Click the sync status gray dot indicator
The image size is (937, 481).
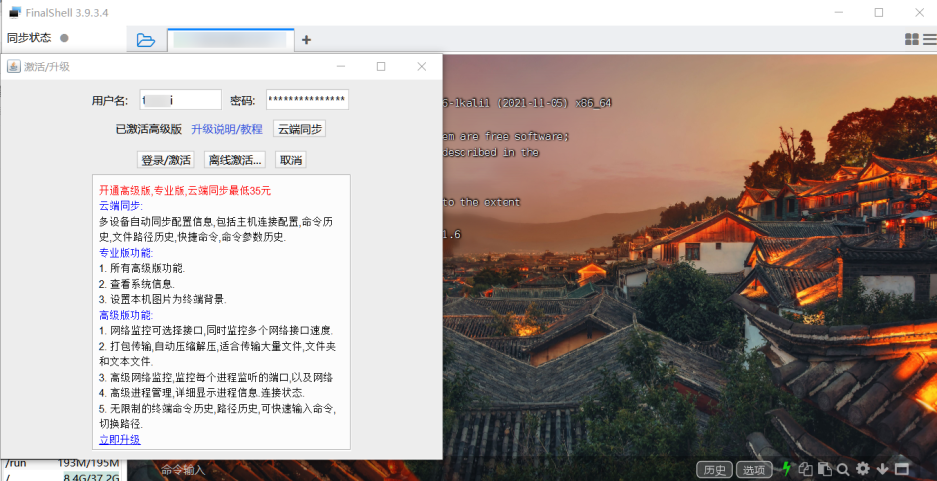65,38
